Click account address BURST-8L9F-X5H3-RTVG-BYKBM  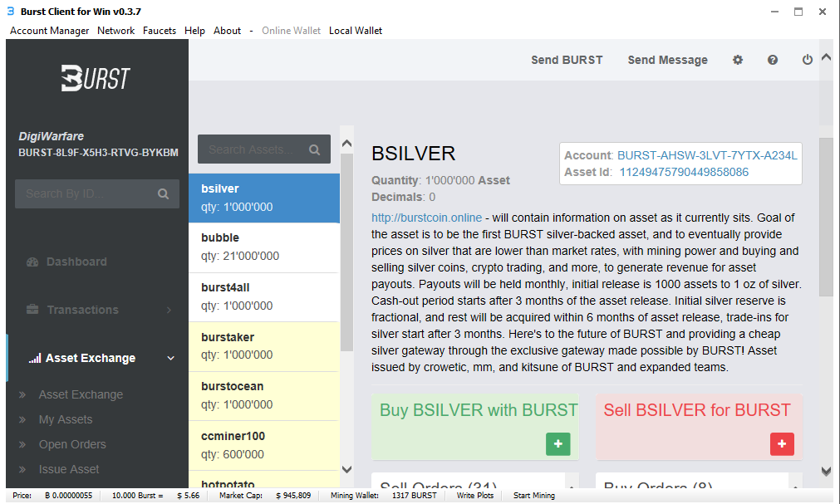pyautogui.click(x=99, y=153)
